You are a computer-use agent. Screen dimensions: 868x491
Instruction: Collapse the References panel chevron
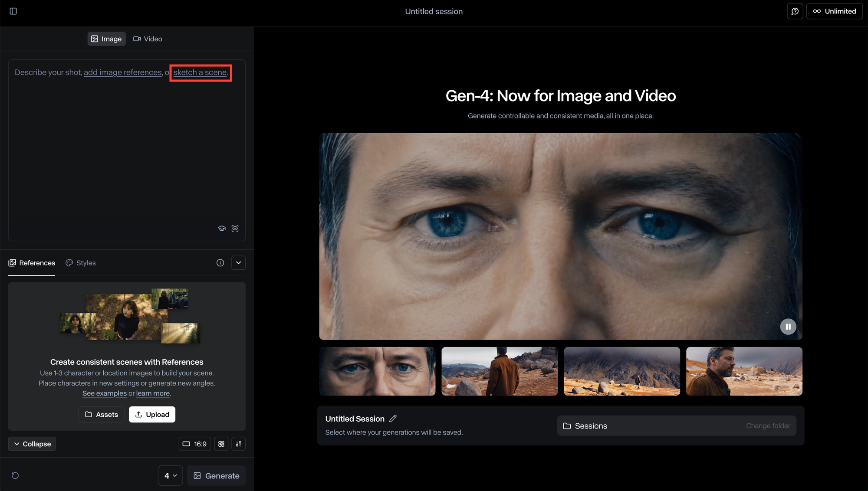point(239,263)
